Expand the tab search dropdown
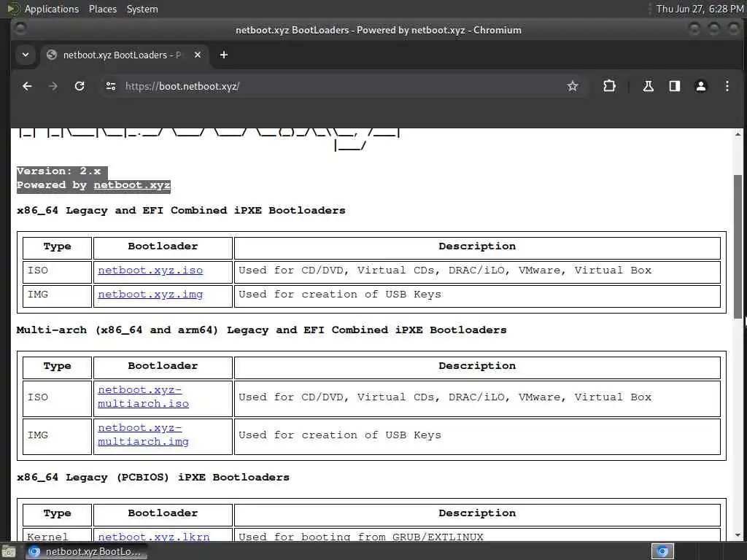This screenshot has height=560, width=747. [x=26, y=55]
